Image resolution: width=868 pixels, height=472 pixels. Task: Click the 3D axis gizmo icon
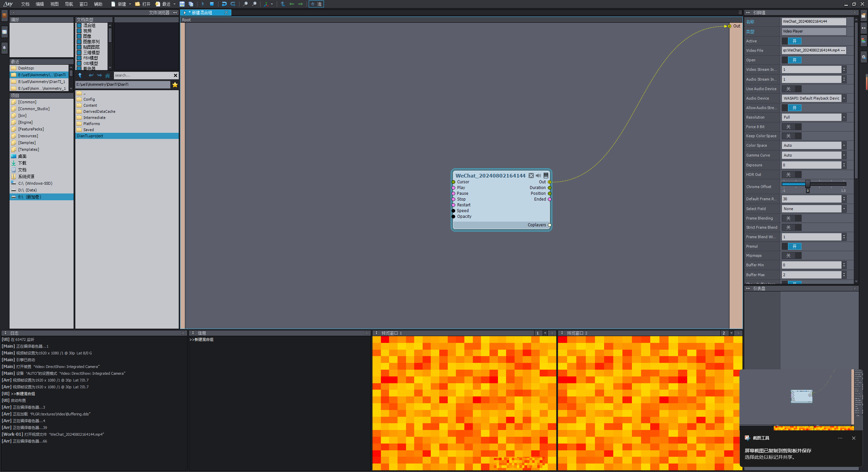click(266, 4)
